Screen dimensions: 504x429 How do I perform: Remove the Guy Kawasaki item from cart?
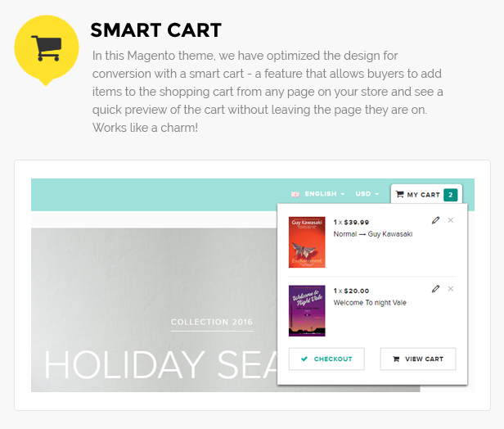451,220
